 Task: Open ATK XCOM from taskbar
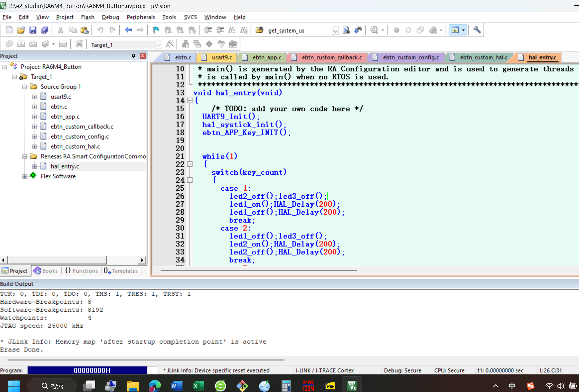click(308, 386)
